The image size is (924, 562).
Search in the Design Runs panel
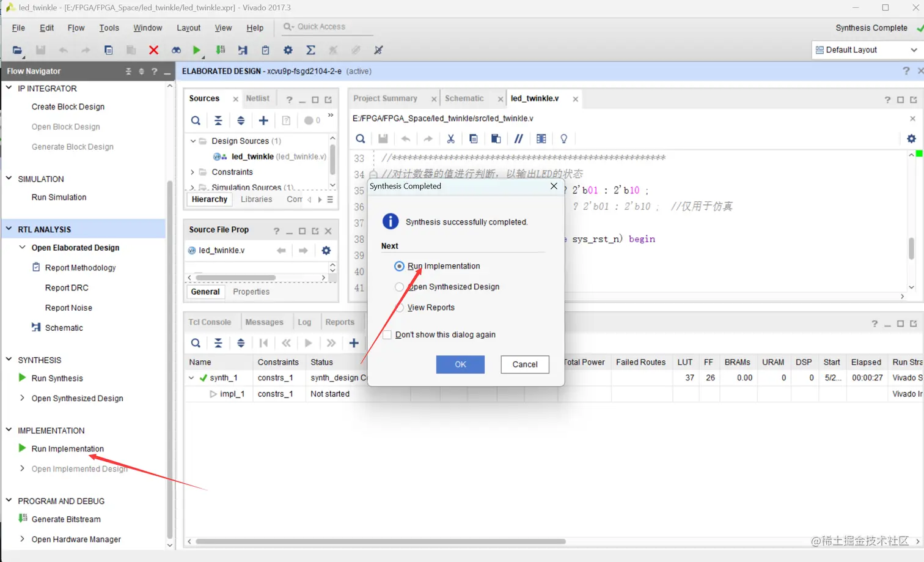click(196, 343)
